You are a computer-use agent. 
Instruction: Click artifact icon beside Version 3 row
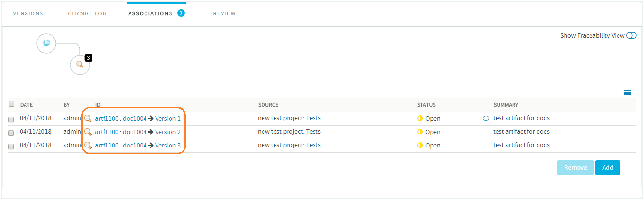(x=88, y=145)
